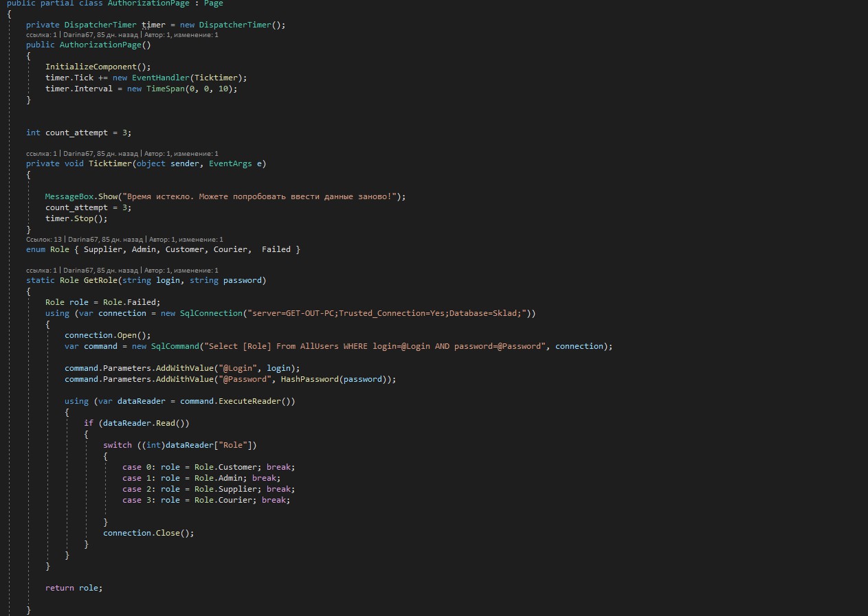
Task: Open 'Автор: 1, изменение: 1' CodeLens above Ticktimer
Action: pos(181,153)
